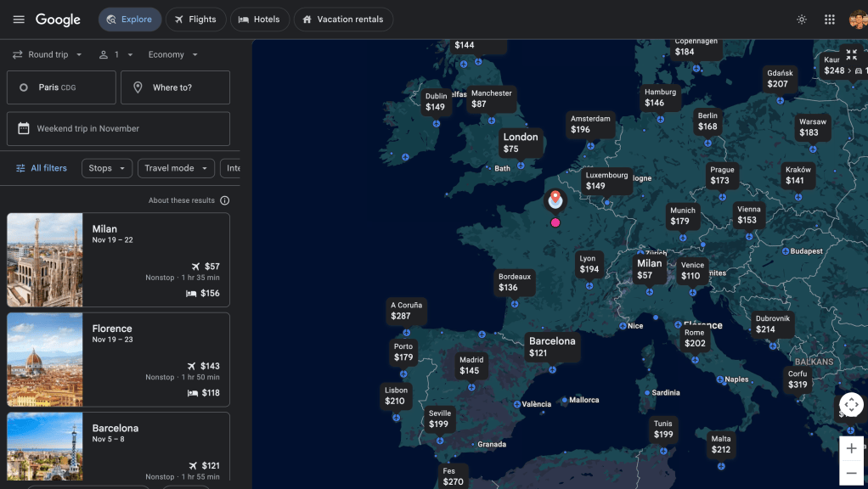868x489 pixels.
Task: Expand the Economy class dropdown
Action: [172, 55]
